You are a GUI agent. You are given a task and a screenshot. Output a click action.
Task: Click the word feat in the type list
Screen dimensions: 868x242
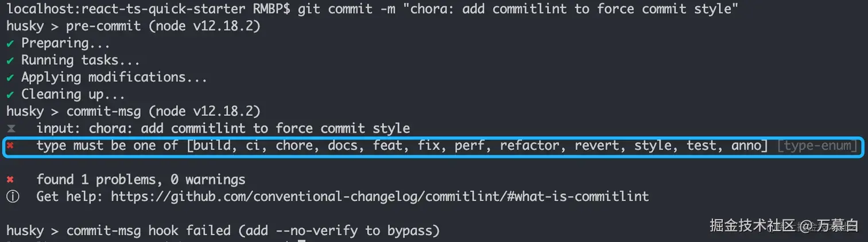tap(387, 146)
